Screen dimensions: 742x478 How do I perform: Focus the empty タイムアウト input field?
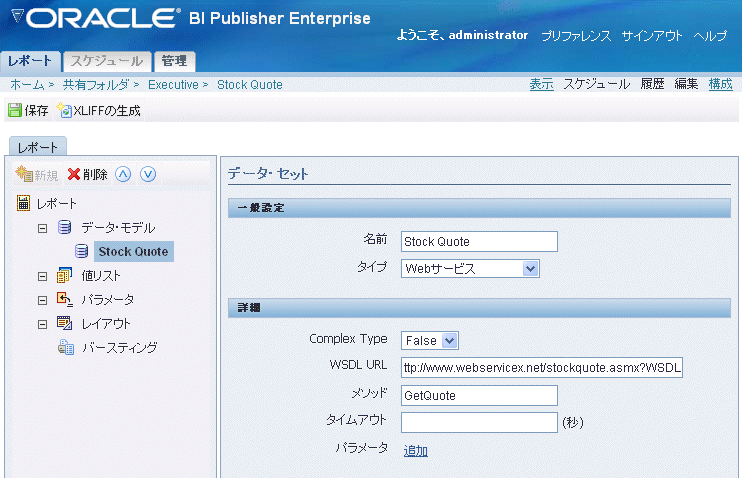point(479,422)
